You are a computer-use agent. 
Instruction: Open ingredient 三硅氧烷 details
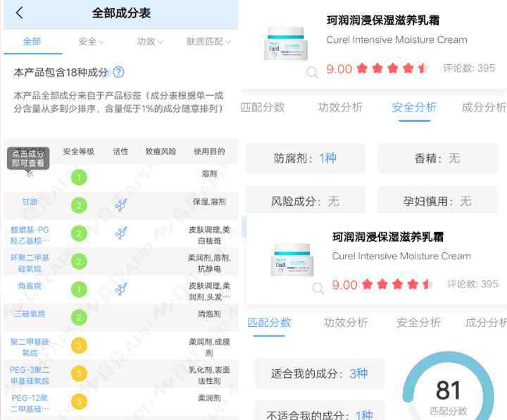click(x=30, y=314)
